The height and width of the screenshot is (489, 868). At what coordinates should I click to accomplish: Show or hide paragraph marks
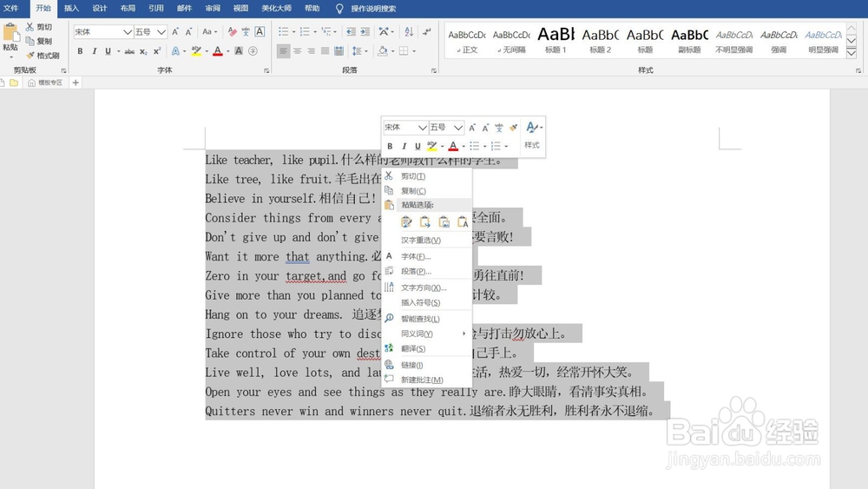click(x=427, y=31)
